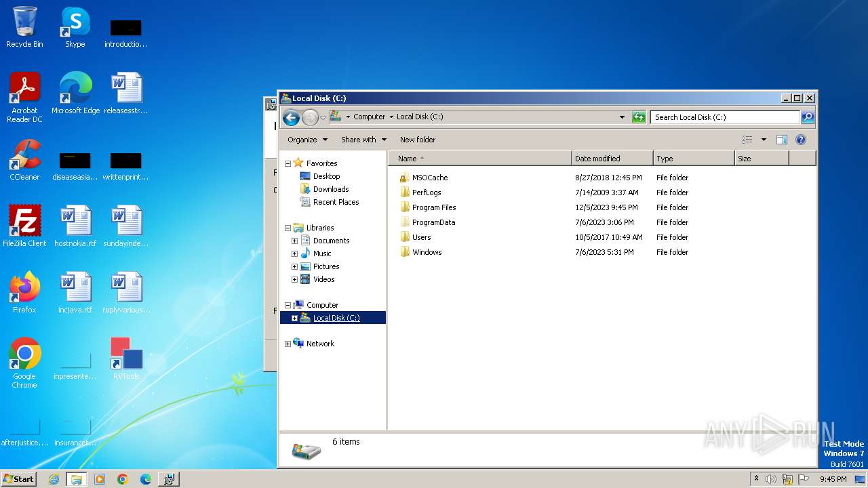The image size is (868, 488).
Task: Open the Recycle Bin desktop icon
Action: click(24, 27)
